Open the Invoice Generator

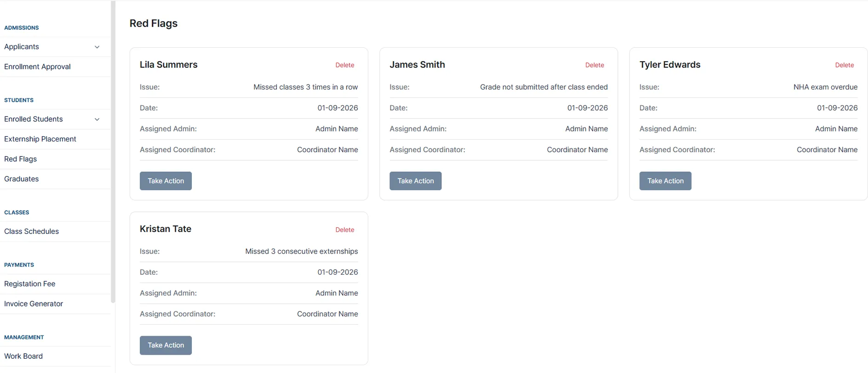(x=33, y=304)
